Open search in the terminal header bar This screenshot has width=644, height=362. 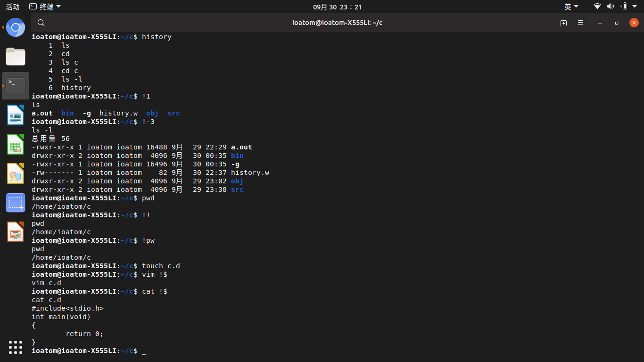(x=41, y=23)
